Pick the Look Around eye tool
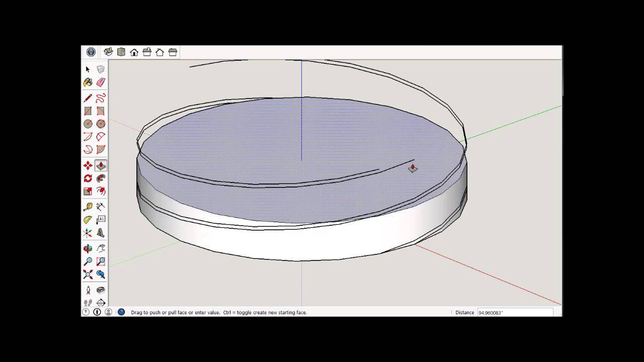 click(101, 290)
